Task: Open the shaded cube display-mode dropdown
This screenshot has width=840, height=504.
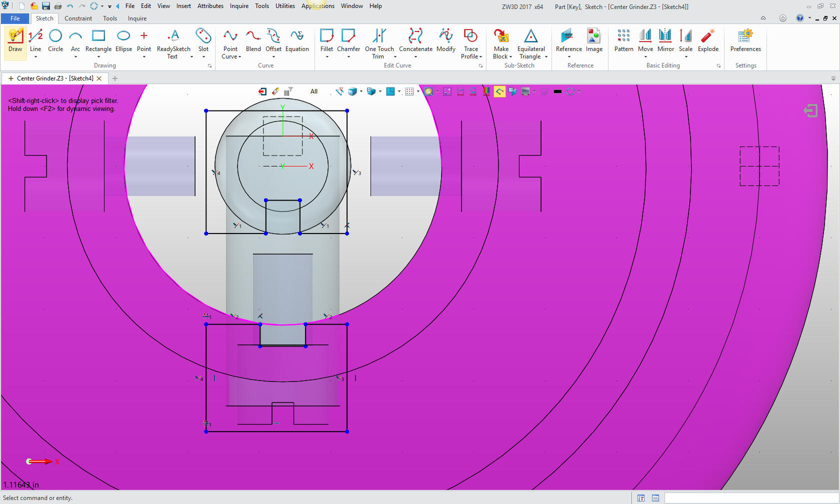Action: point(361,91)
